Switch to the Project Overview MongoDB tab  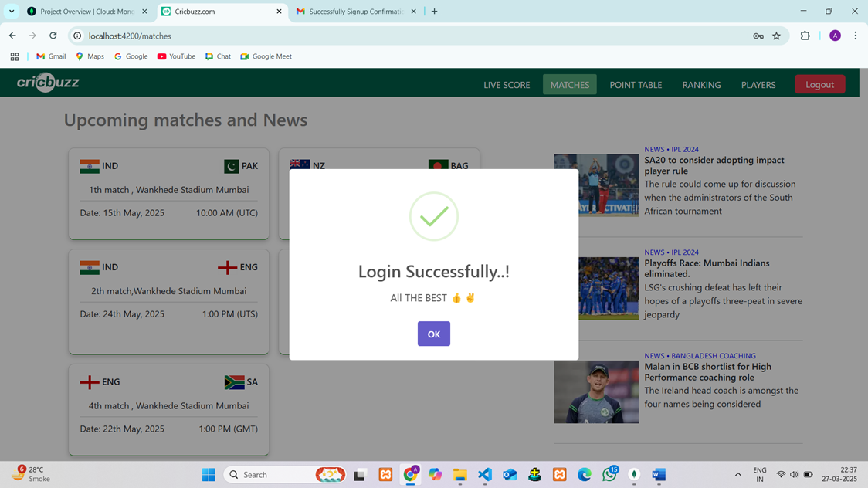(86, 12)
